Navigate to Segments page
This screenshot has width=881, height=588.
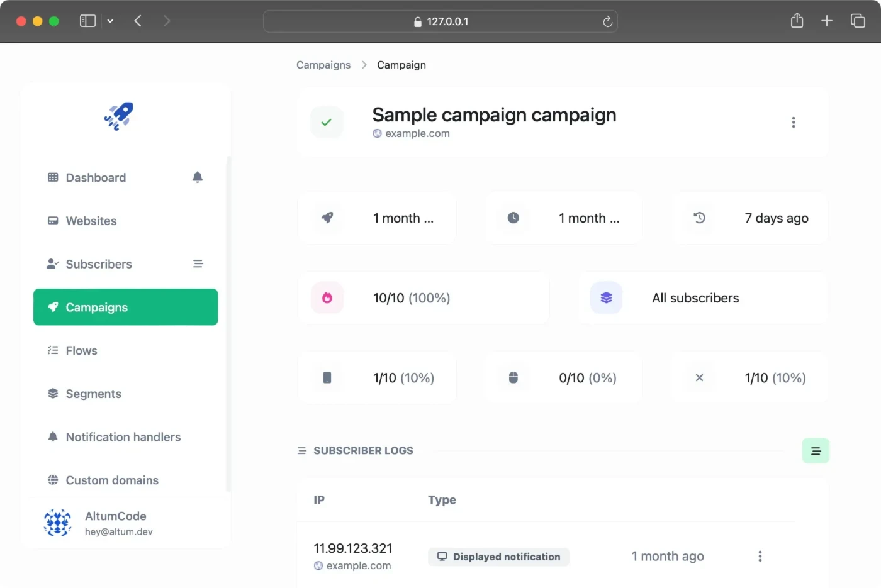click(x=94, y=394)
